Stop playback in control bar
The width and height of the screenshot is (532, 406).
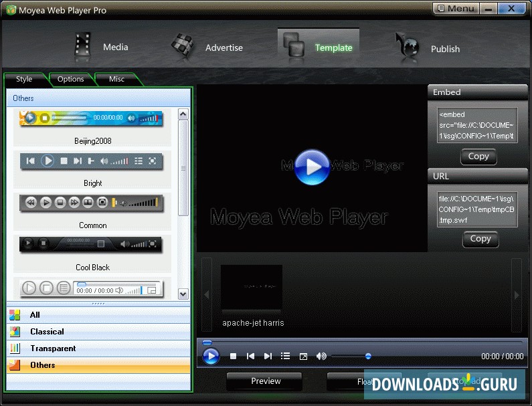(x=233, y=356)
